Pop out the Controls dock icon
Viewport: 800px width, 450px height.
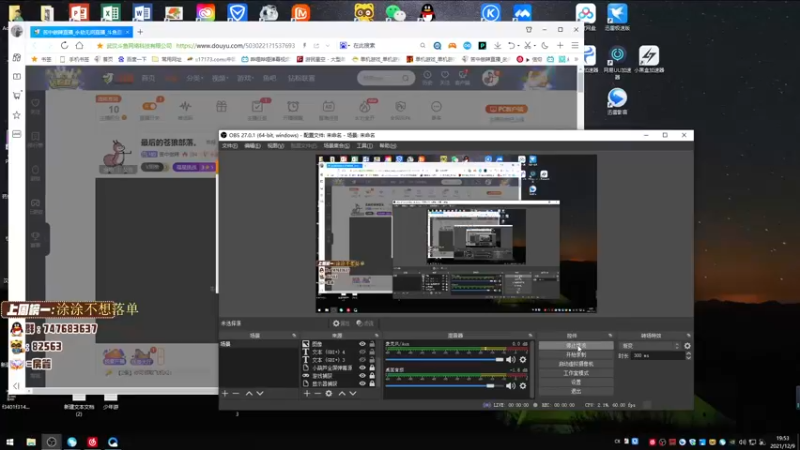coord(610,335)
